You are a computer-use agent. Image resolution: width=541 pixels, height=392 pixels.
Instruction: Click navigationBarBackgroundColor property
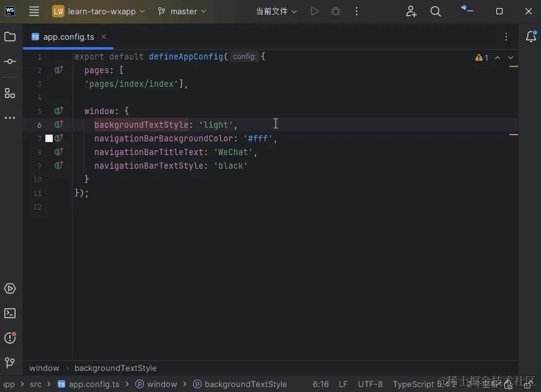[x=164, y=138]
